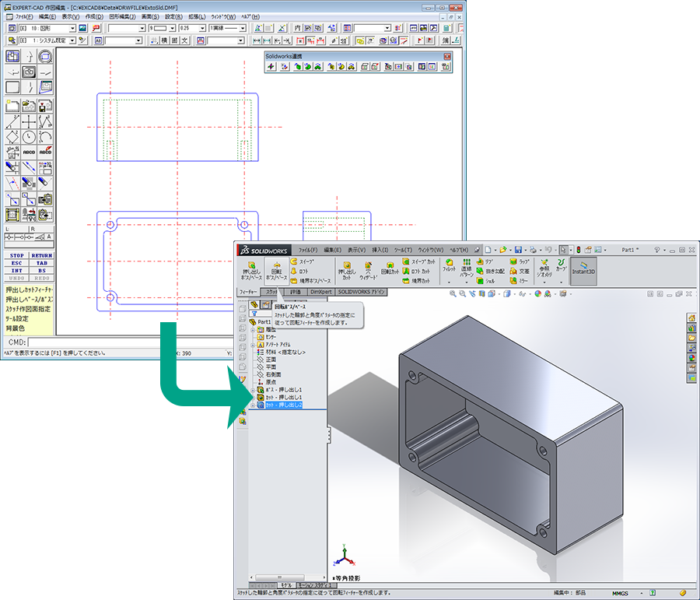Select the circle drawing tool
Viewport: 700px width, 600px height.
point(29,137)
